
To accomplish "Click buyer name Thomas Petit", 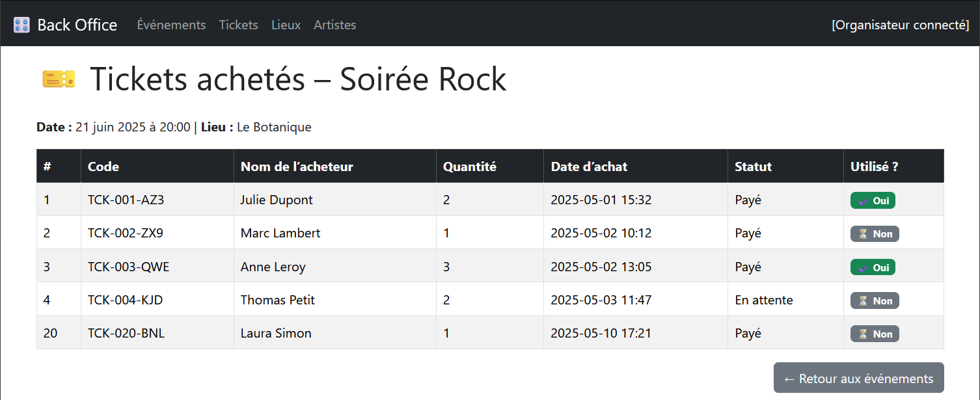I will click(x=277, y=300).
